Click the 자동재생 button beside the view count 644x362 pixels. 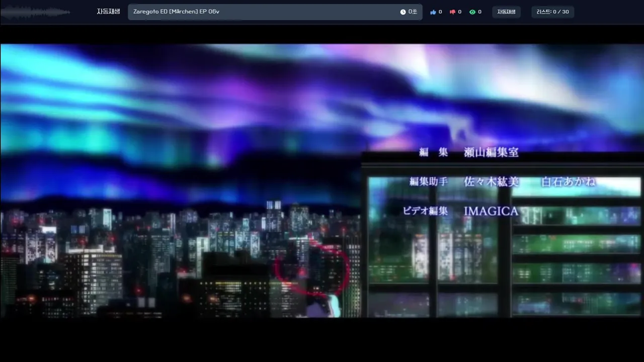506,12
